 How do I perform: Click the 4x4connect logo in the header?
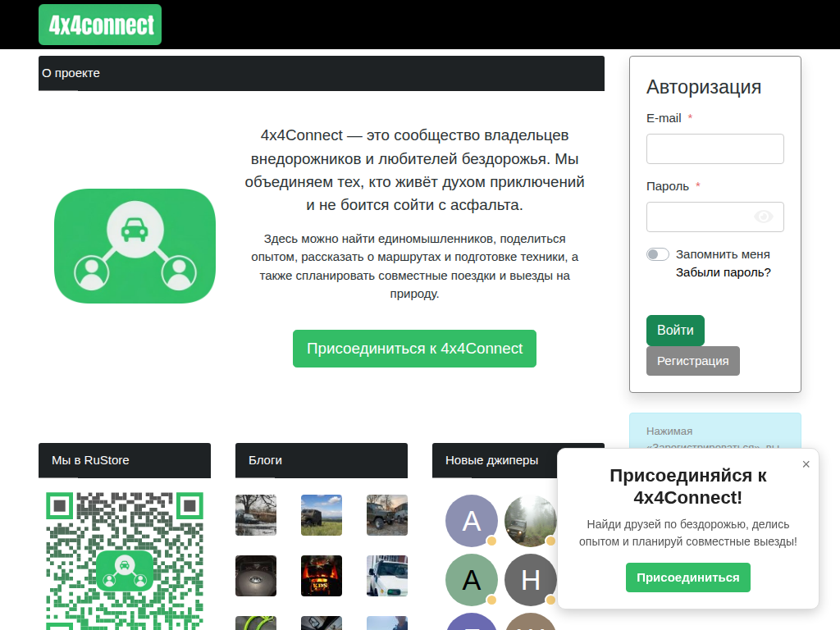99,25
